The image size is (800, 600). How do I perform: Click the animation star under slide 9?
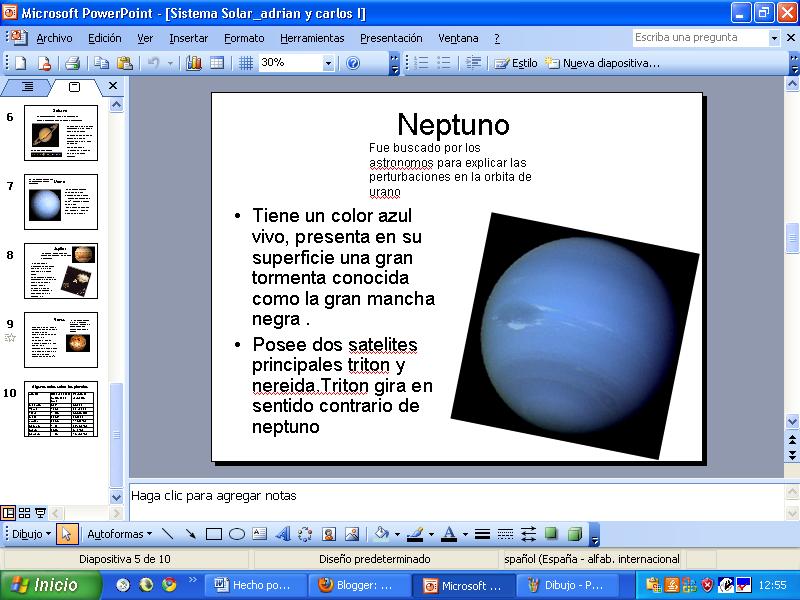point(10,338)
